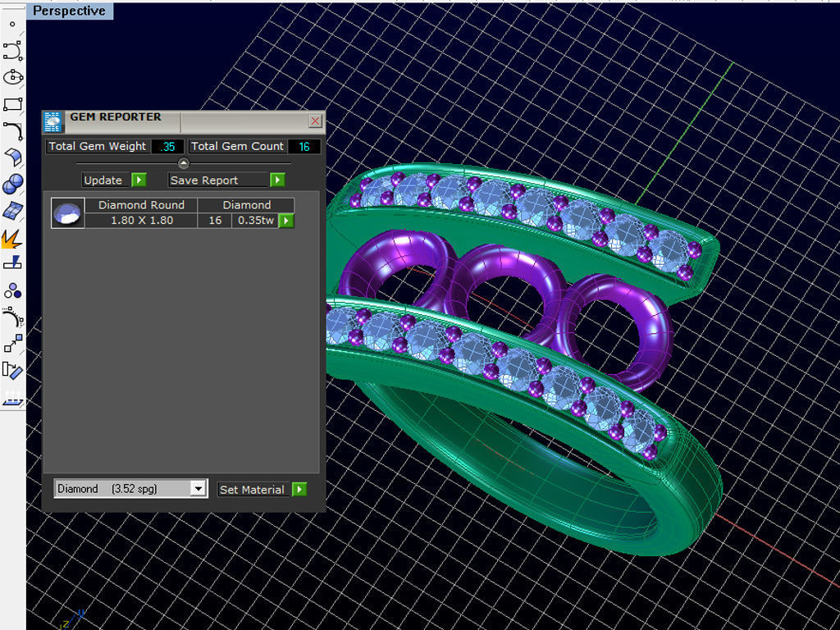Click the round diamond gem thumbnail
Viewport: 840px width, 630px height.
[x=67, y=213]
